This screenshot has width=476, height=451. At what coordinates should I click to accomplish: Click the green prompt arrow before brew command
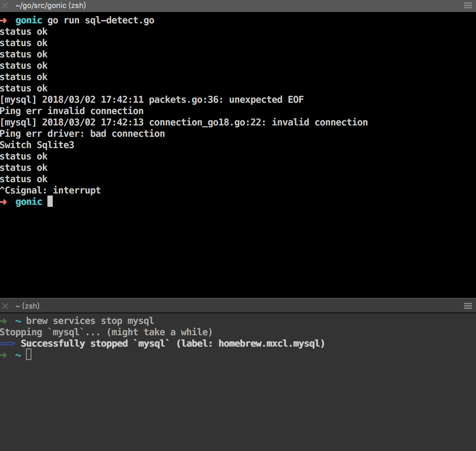pyautogui.click(x=4, y=321)
